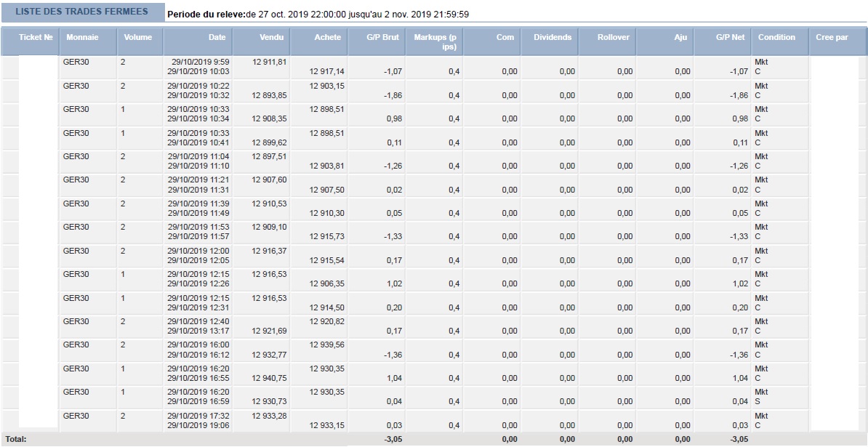Select the trade sold at 12 911,81
Image resolution: width=868 pixels, height=447 pixels.
coord(433,67)
